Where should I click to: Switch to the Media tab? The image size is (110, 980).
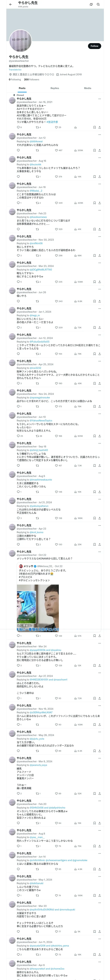87,88
